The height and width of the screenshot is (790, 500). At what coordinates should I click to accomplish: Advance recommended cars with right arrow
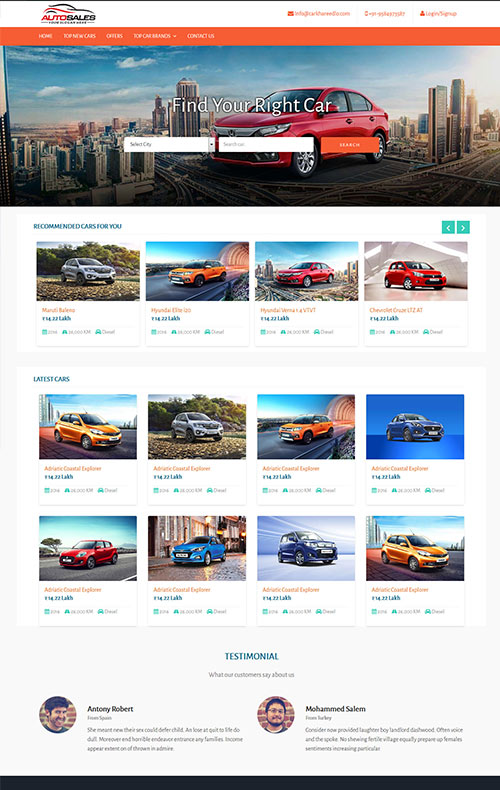(463, 227)
